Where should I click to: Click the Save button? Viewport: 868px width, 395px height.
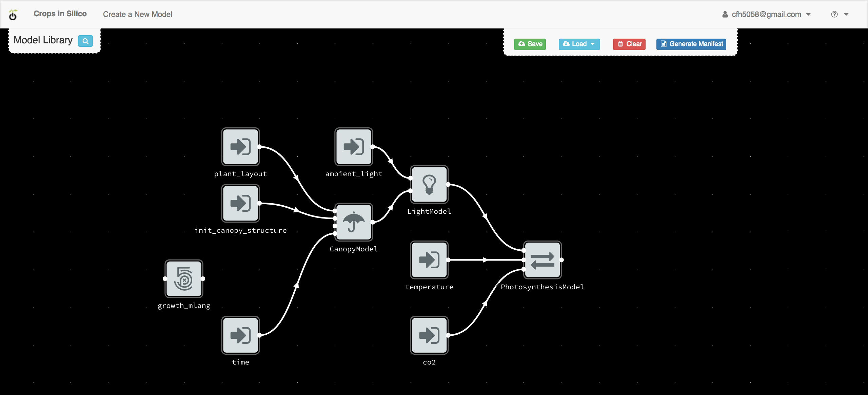(x=529, y=44)
